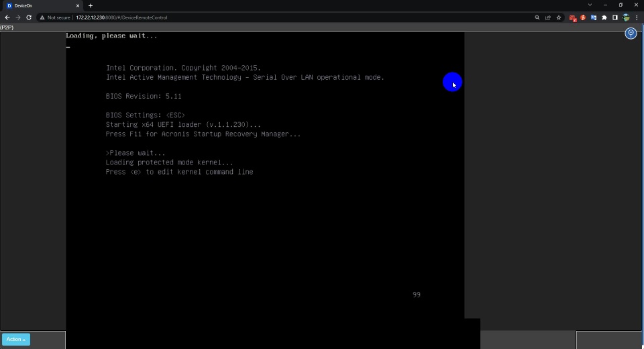Close the Chrome window with the title bar X
This screenshot has height=349, width=644.
pyautogui.click(x=636, y=5)
